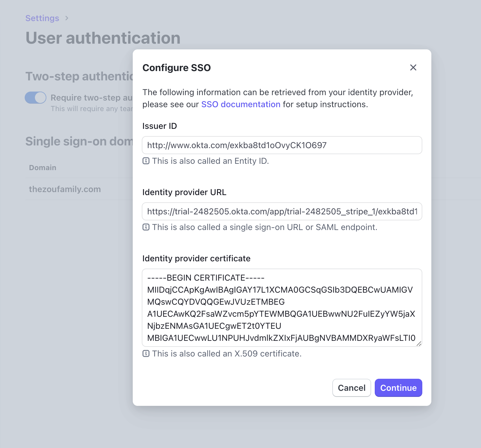Click the Cancel button

coord(352,388)
